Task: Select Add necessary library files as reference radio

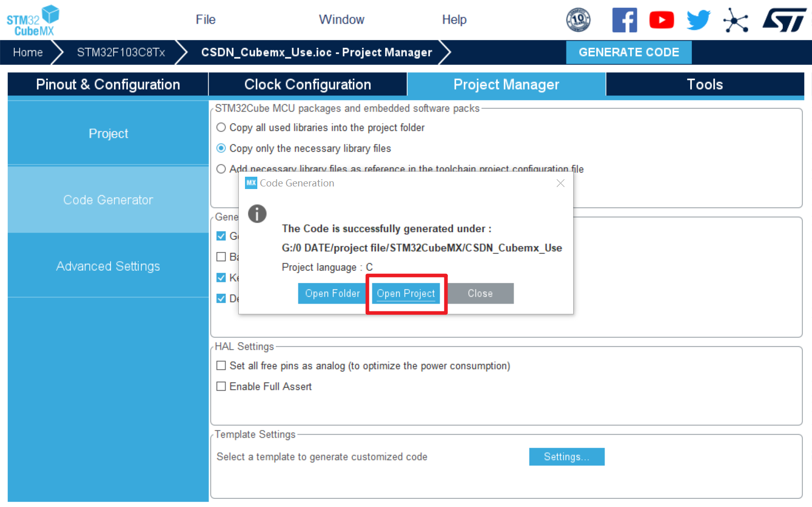Action: [221, 169]
